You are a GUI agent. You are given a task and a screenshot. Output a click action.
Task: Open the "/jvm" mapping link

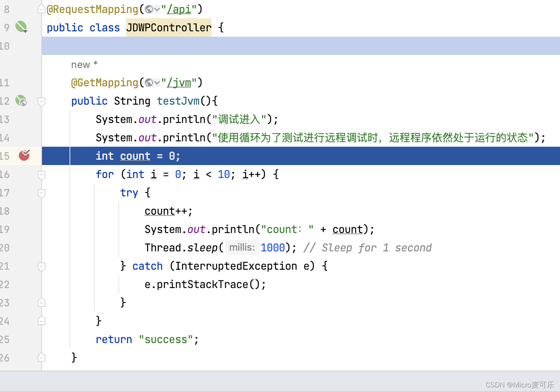[x=179, y=83]
